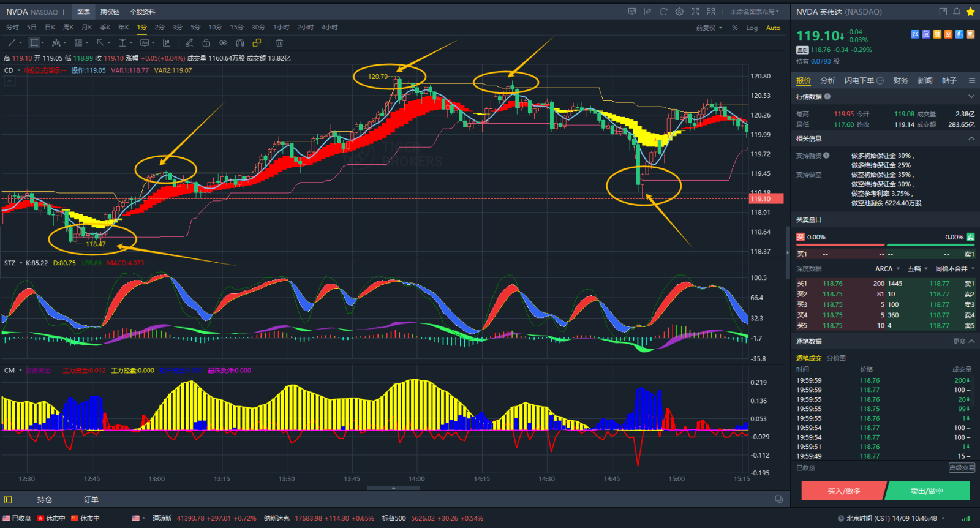This screenshot has width=980, height=528.
Task: Open the 未命名图表布局 layout dropdown
Action: click(x=755, y=12)
